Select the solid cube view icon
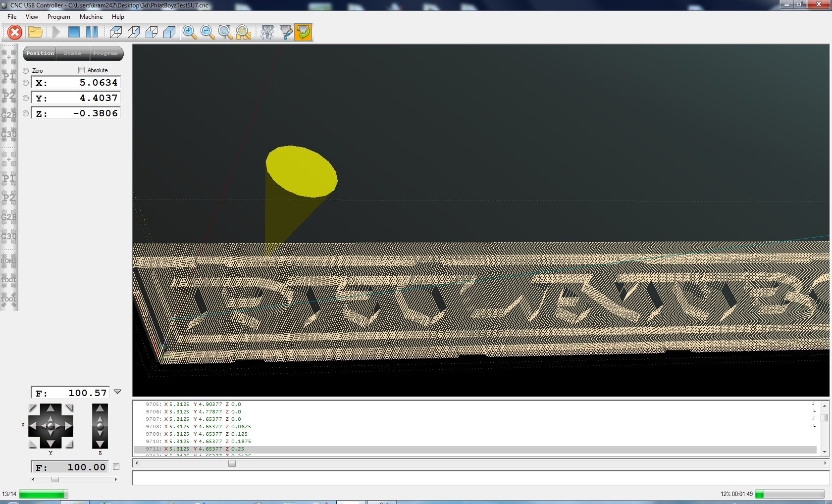 point(169,33)
